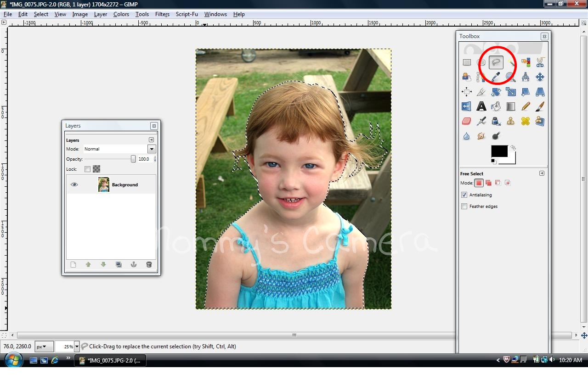588x391 pixels.
Task: Select the Perspective Clone tool
Action: tap(540, 121)
